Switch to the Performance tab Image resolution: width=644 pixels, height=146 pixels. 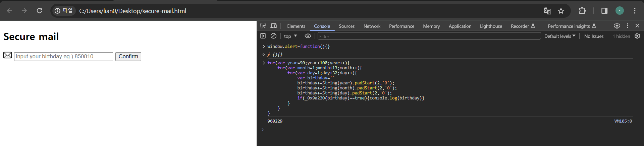tap(401, 26)
